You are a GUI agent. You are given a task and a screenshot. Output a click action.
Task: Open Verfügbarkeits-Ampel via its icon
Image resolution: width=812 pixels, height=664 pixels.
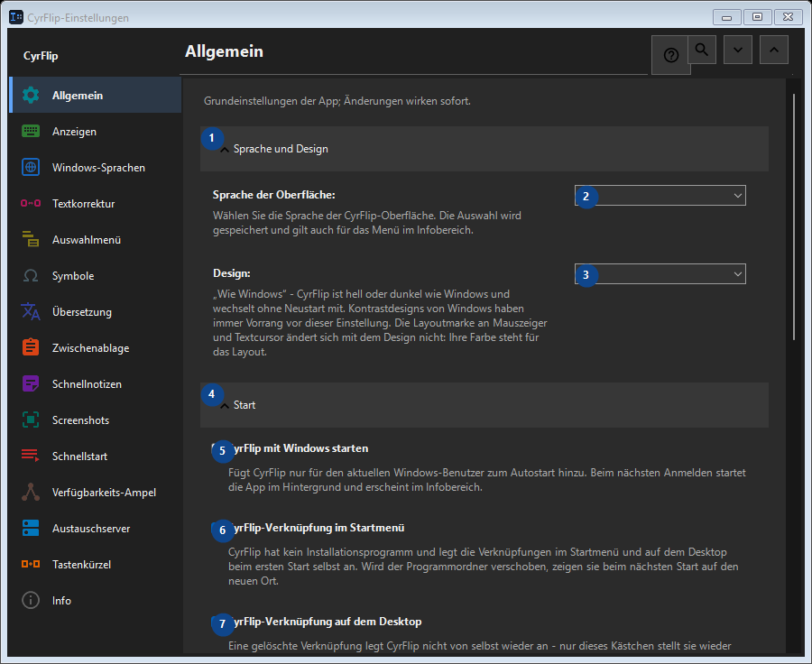pos(31,492)
